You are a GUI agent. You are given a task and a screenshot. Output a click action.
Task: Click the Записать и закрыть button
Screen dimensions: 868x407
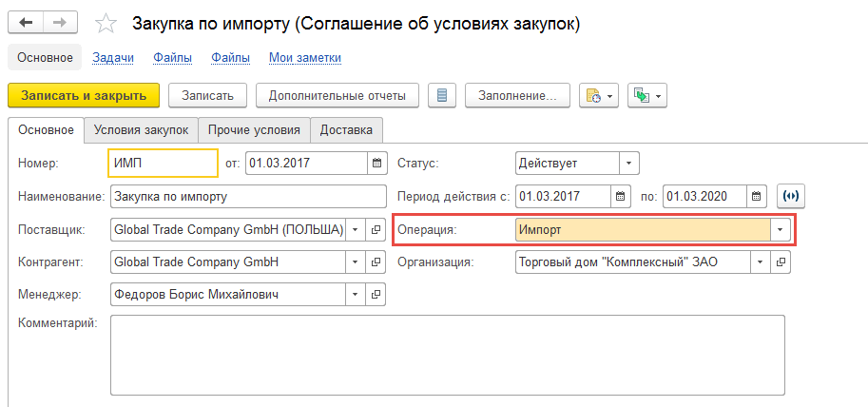tap(84, 95)
